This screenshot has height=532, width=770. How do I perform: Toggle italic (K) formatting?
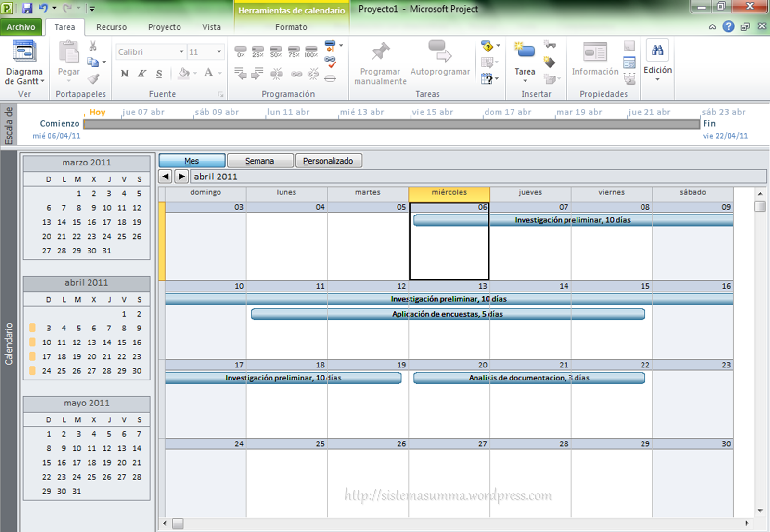(x=142, y=74)
